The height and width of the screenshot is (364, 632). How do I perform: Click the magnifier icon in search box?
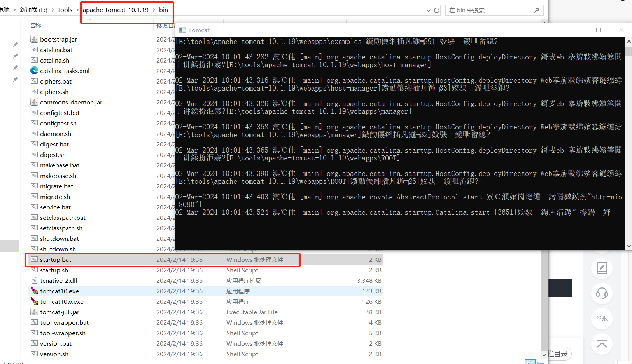point(536,10)
